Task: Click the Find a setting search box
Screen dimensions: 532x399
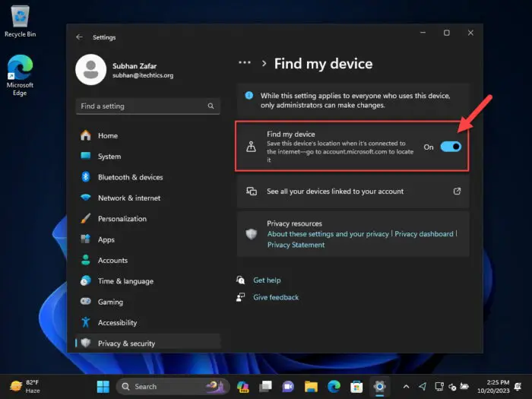Action: (148, 106)
